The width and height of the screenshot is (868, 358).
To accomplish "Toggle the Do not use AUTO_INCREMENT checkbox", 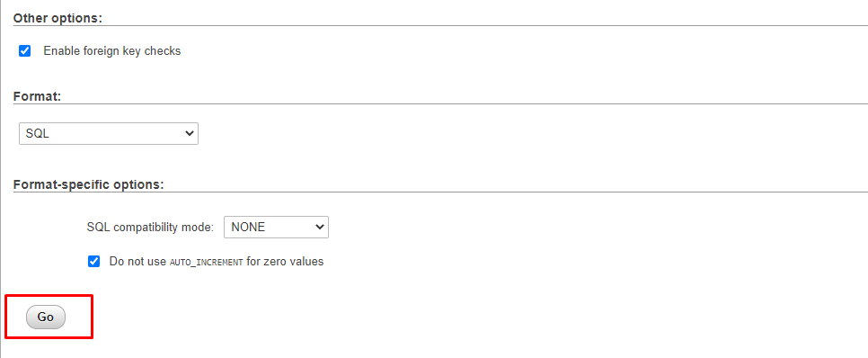I will point(94,261).
